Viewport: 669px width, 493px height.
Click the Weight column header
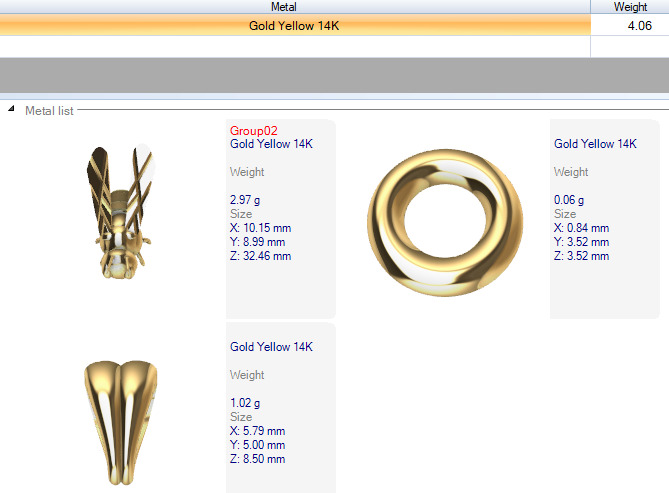630,7
